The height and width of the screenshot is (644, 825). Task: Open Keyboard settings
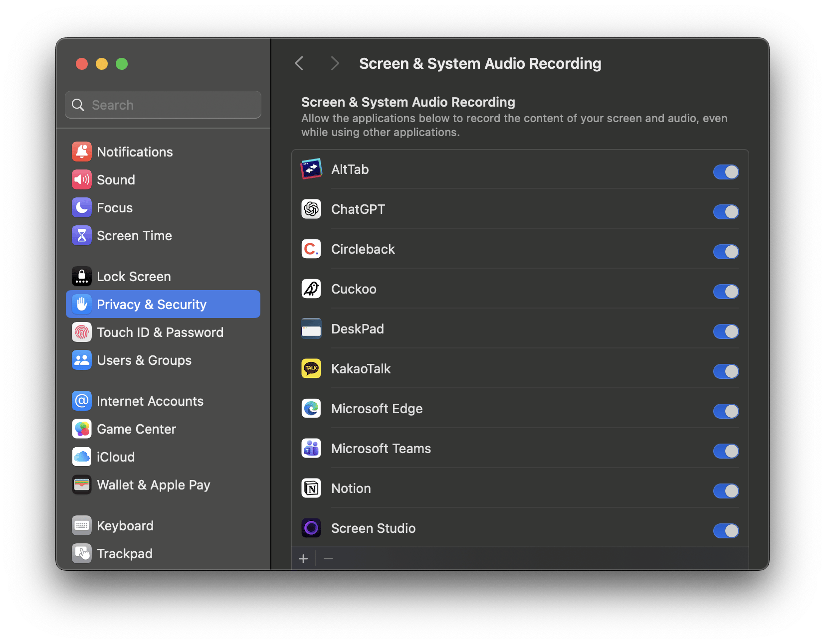coord(163,525)
